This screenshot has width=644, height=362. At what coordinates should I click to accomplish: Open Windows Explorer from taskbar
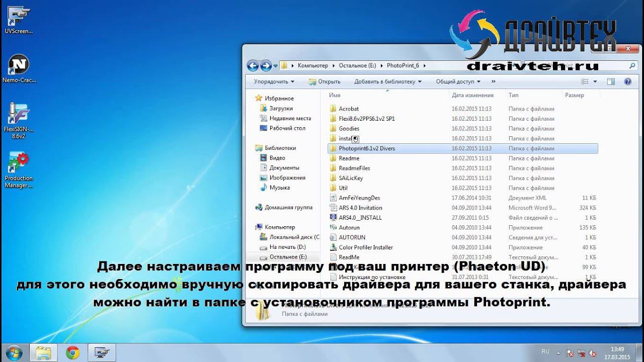44,353
